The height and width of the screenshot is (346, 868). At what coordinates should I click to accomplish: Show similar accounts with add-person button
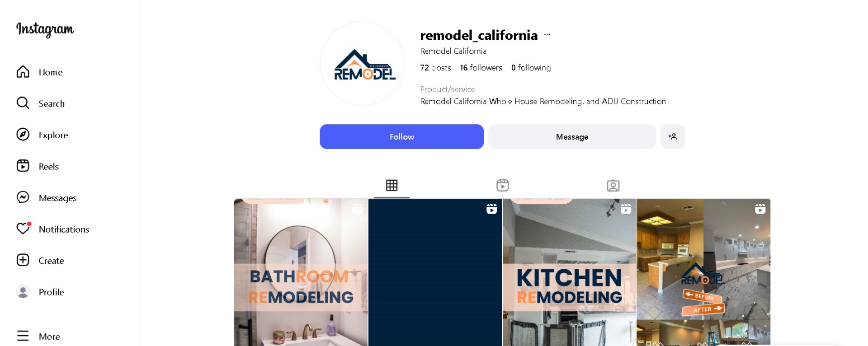(673, 136)
